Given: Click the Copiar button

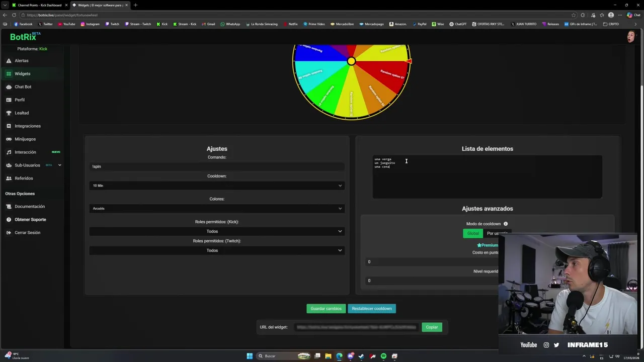Looking at the screenshot, I should [432, 327].
